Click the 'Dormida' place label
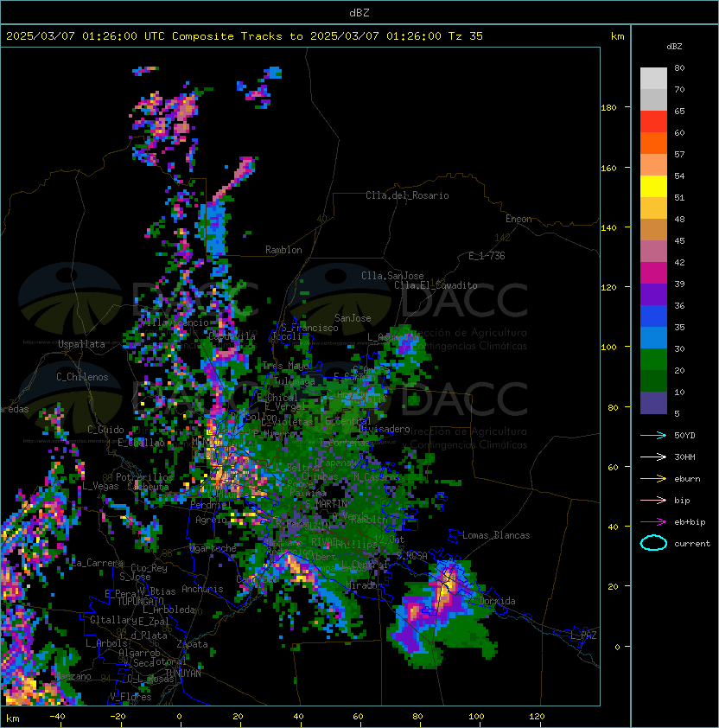Image resolution: width=719 pixels, height=728 pixels. coord(497,601)
